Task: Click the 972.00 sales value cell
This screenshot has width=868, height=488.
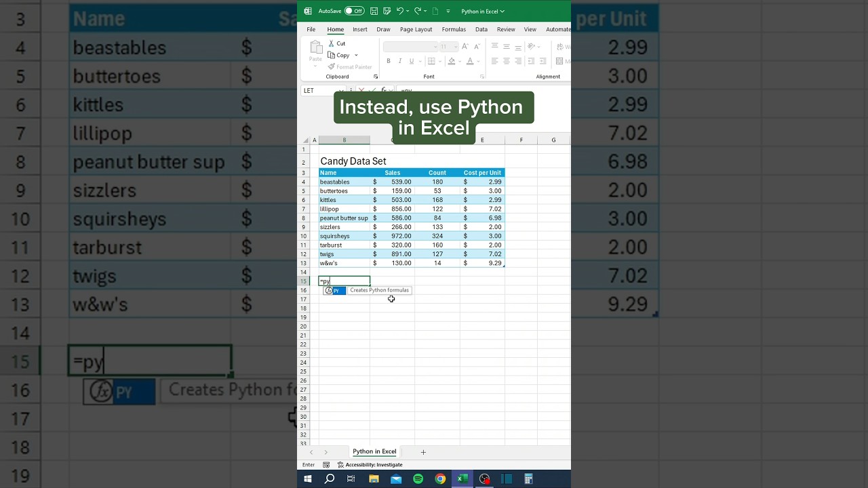Action: 392,236
